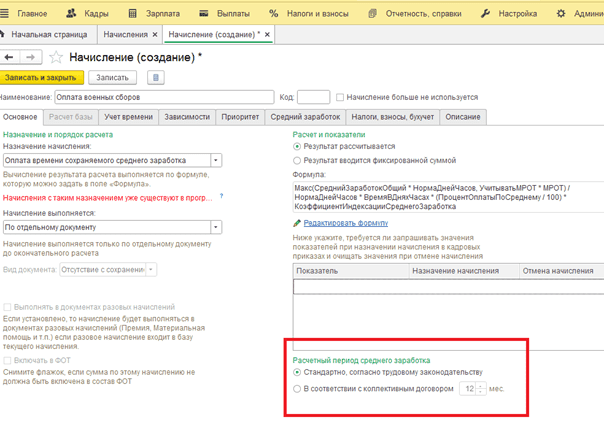This screenshot has width=604, height=421.
Task: Open the Описание tab
Action: 463,117
